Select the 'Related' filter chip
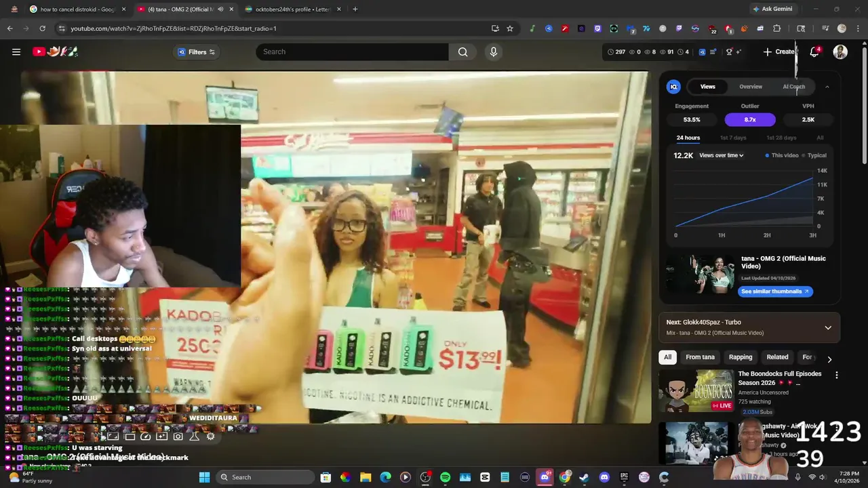The width and height of the screenshot is (868, 488). click(777, 357)
